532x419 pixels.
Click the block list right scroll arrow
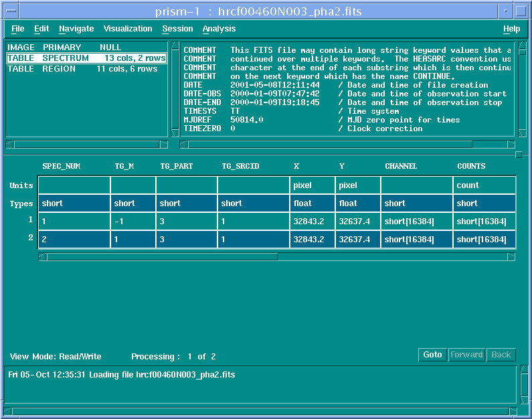[164, 145]
